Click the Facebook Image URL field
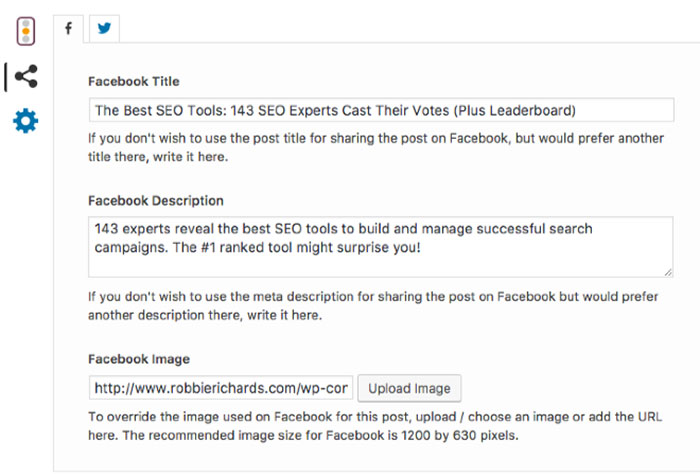Screen dimensions: 700x476 [220, 388]
